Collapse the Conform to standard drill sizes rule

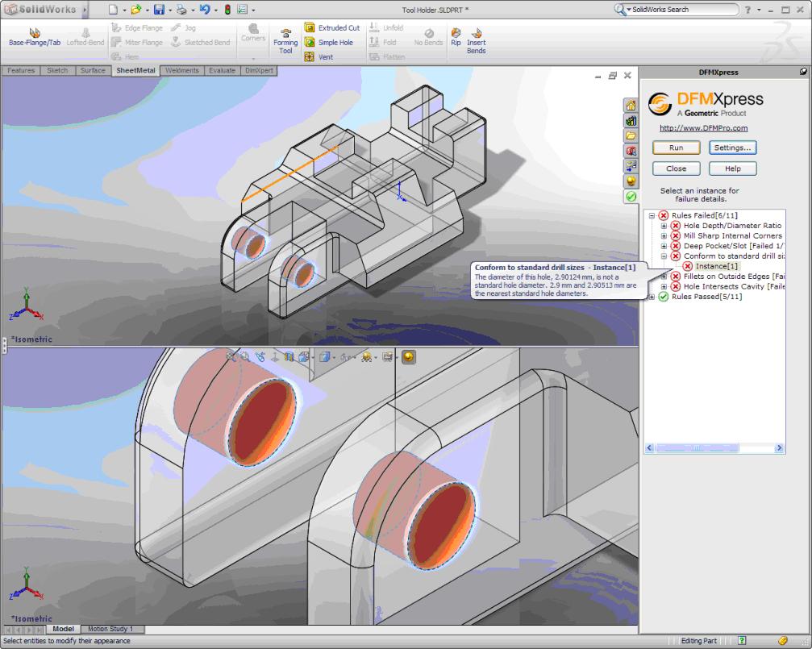click(x=664, y=256)
